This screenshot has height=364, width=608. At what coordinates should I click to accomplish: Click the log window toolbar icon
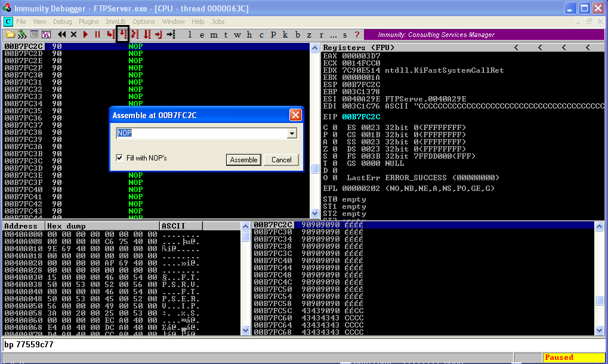point(34,35)
